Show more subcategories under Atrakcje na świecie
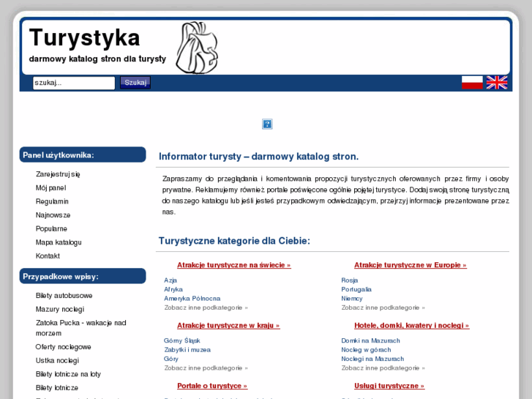The width and height of the screenshot is (532, 399). coord(206,307)
